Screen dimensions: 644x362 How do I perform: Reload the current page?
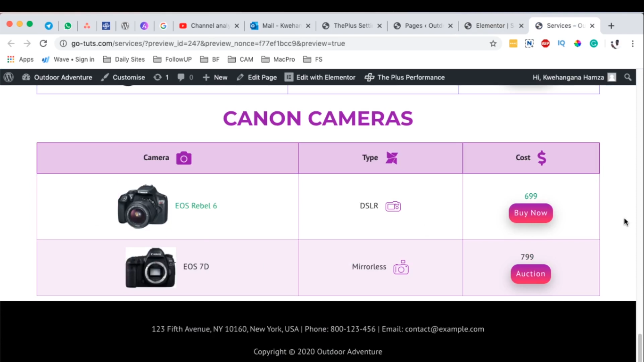click(x=43, y=43)
